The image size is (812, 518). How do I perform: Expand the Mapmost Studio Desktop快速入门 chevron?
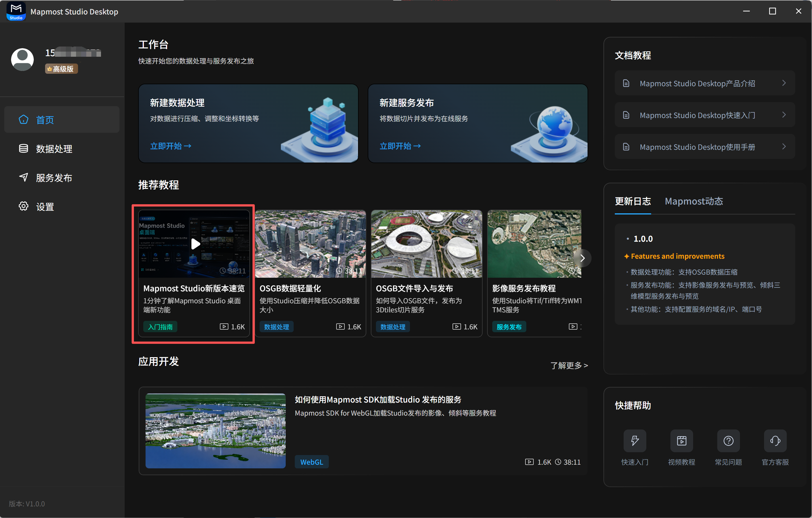(784, 115)
